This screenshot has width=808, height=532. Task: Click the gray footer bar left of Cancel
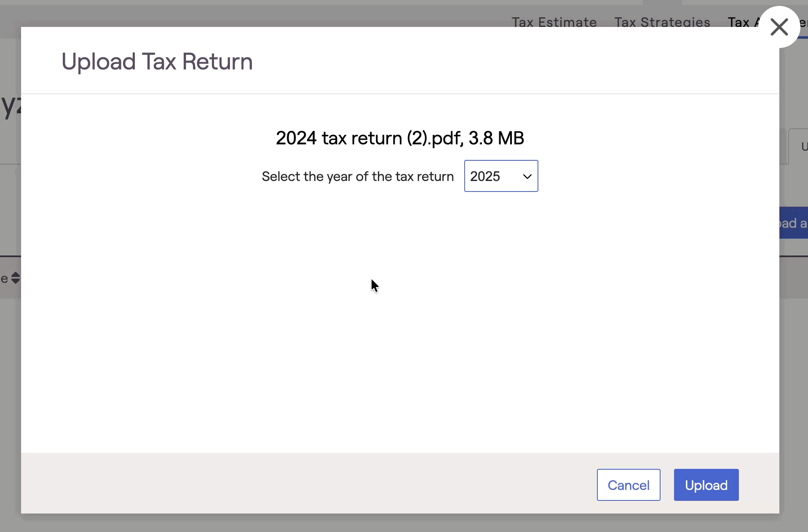point(295,483)
